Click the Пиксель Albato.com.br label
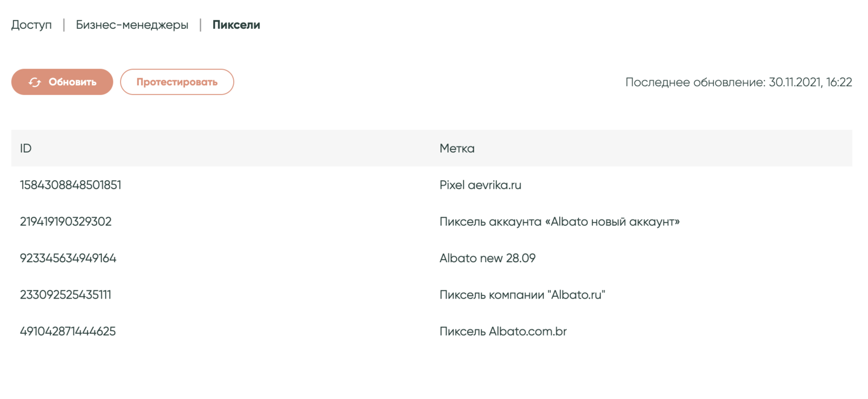 pyautogui.click(x=503, y=331)
